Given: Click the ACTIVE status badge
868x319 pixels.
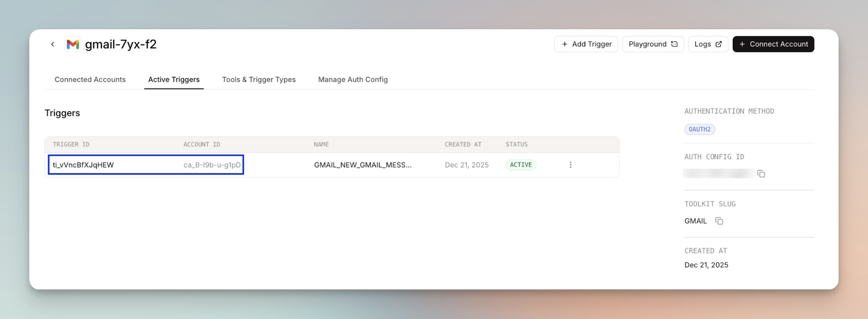Looking at the screenshot, I should tap(521, 165).
